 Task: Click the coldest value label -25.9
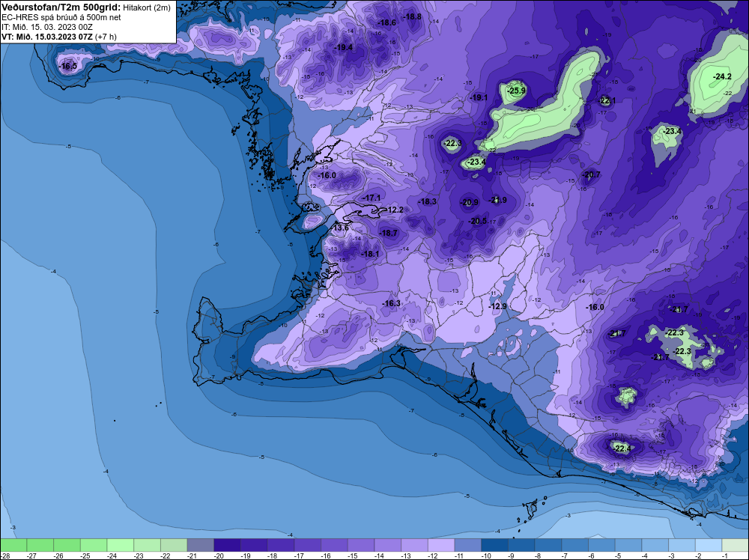click(x=516, y=91)
